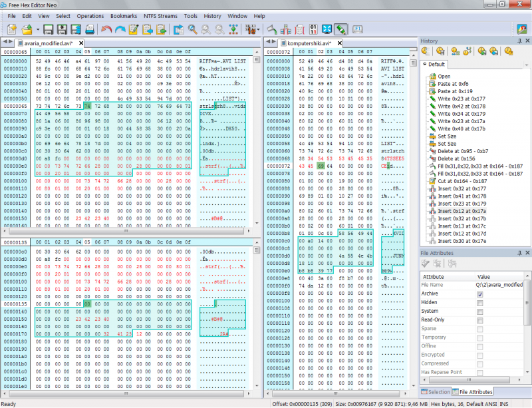Image resolution: width=532 pixels, height=408 pixels.
Task: Check the System attribute checkbox
Action: coord(479,312)
